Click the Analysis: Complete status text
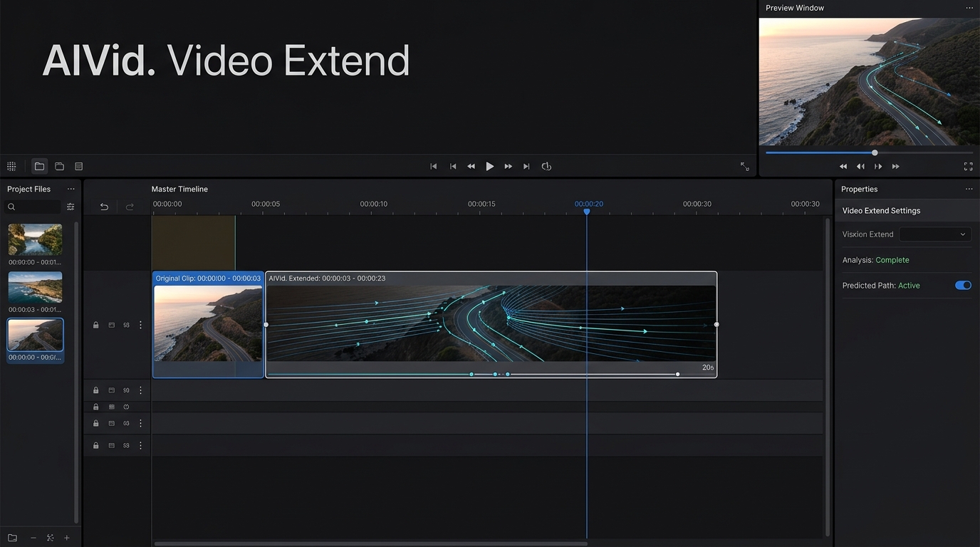The height and width of the screenshot is (547, 980). click(x=875, y=260)
